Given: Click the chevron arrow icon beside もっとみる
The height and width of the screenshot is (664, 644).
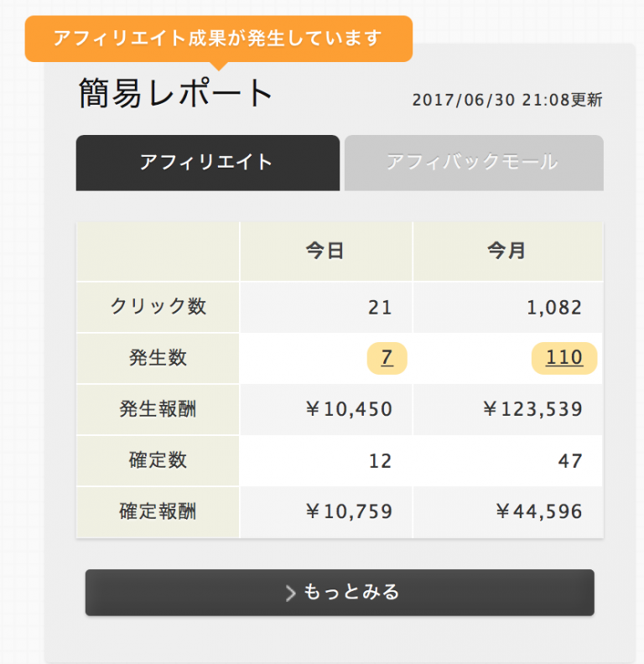Looking at the screenshot, I should point(290,593).
